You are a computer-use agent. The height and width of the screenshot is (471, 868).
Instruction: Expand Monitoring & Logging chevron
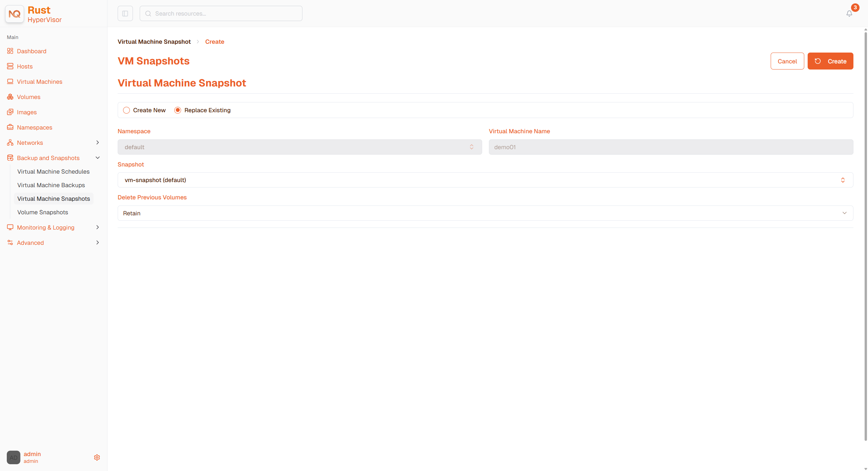coord(98,227)
